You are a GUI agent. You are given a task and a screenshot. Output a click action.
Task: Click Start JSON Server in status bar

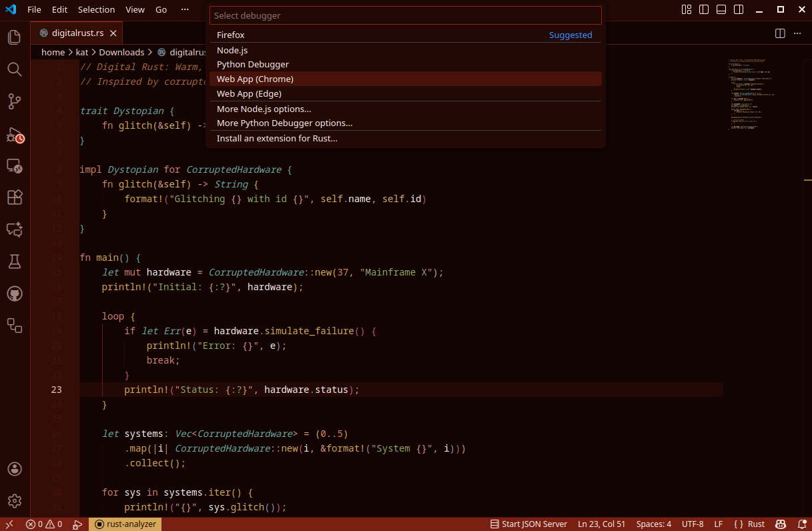pos(528,524)
